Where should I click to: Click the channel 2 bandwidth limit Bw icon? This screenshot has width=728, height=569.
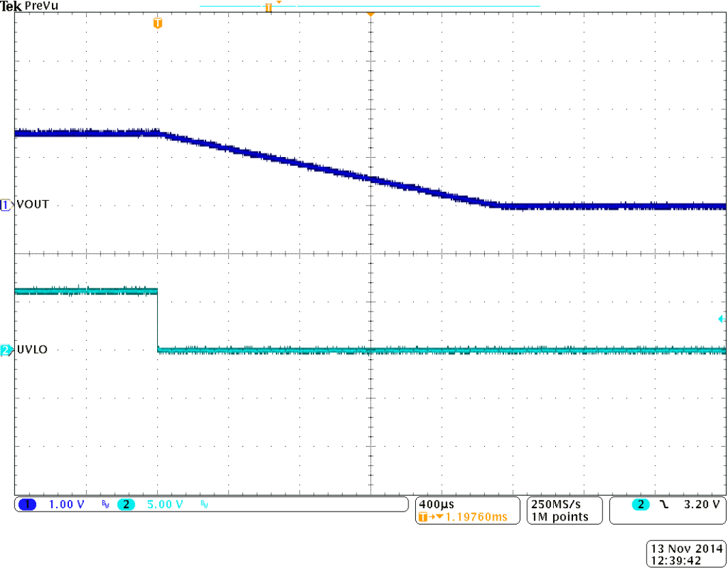click(204, 505)
